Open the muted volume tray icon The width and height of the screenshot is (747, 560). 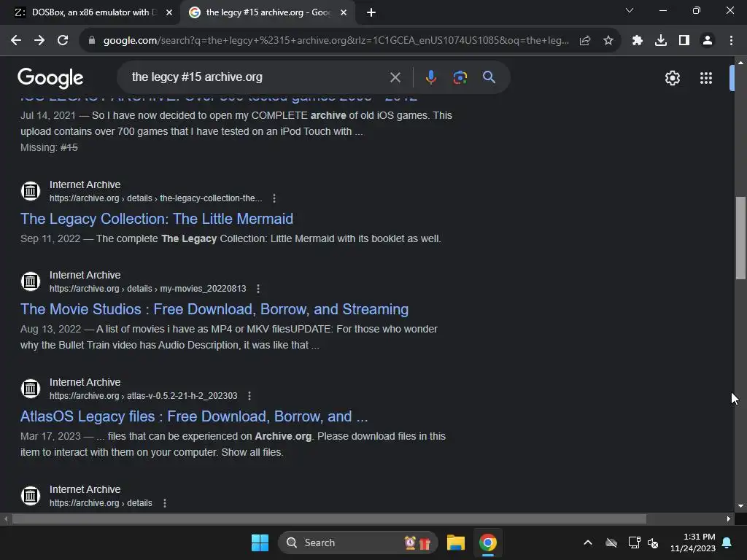653,542
